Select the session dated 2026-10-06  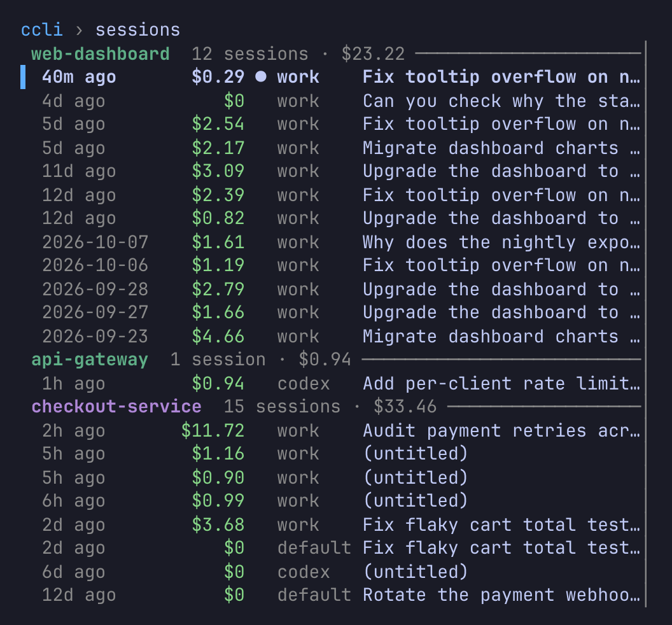point(330,265)
